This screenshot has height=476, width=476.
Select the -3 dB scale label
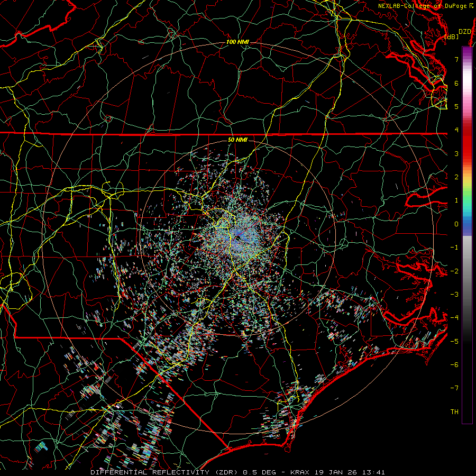(454, 294)
